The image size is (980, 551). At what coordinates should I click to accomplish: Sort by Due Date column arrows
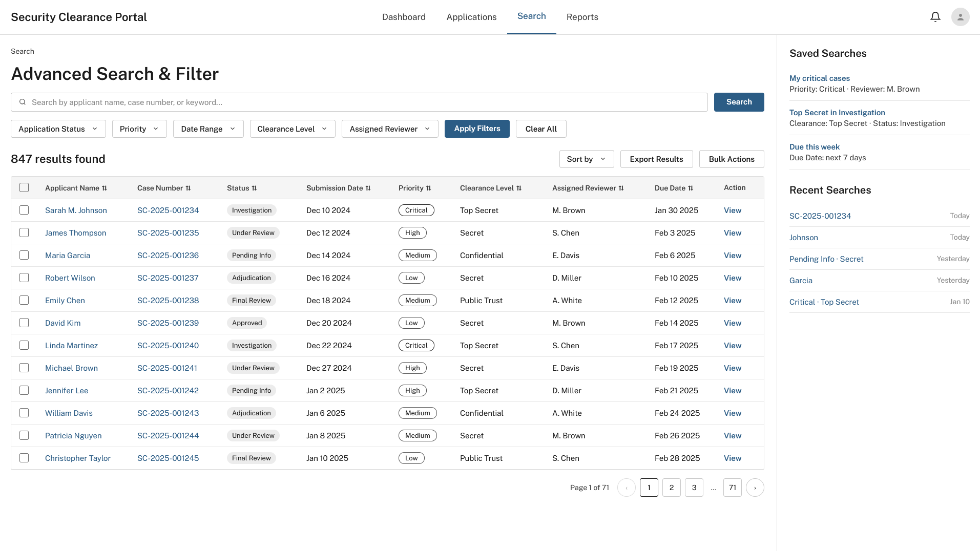click(x=691, y=188)
